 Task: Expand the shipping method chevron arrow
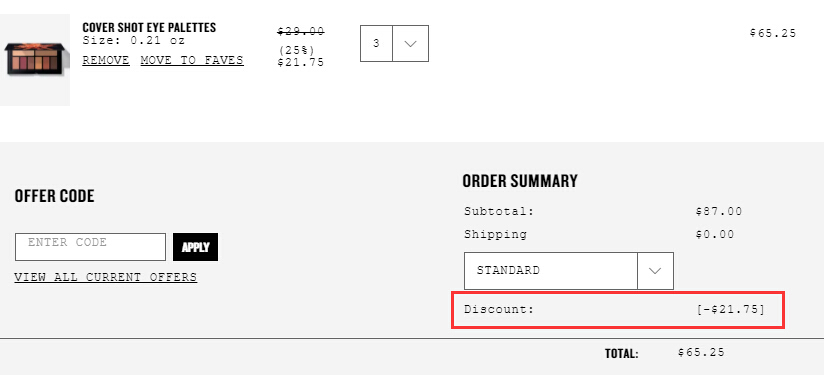(x=655, y=270)
